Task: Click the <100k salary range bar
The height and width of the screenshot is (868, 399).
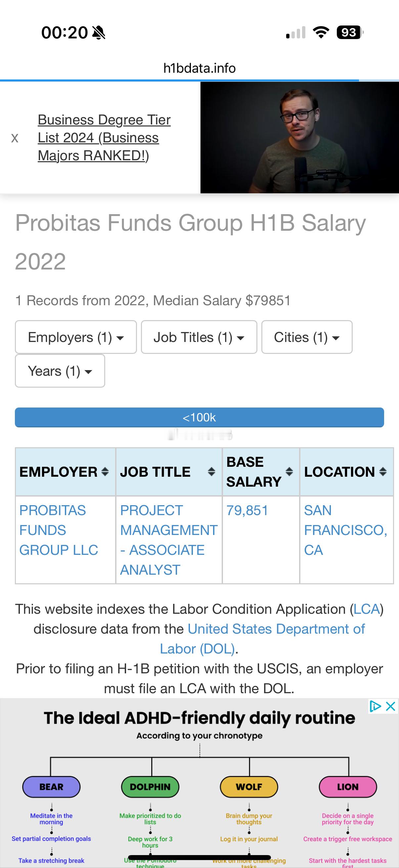Action: pyautogui.click(x=199, y=417)
